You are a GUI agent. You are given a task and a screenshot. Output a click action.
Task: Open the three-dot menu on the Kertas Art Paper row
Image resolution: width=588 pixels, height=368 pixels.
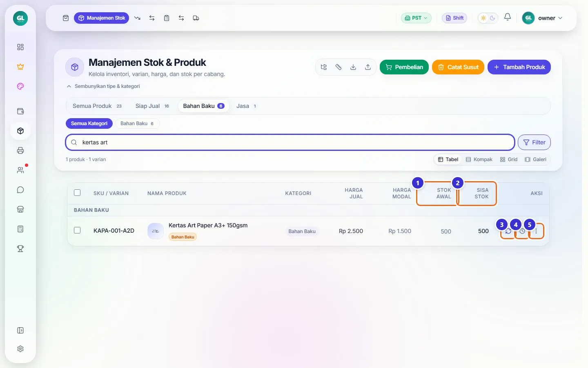[x=536, y=231]
